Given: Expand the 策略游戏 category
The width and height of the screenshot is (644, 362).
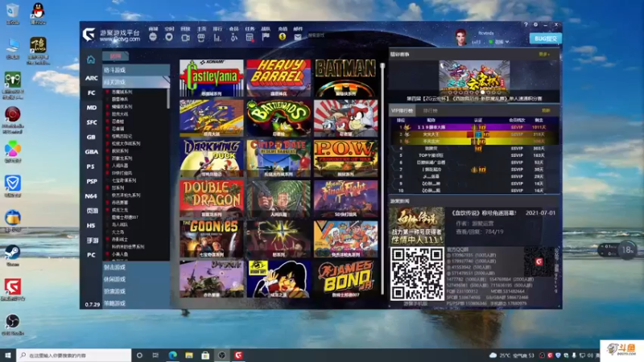Looking at the screenshot, I should [x=136, y=303].
